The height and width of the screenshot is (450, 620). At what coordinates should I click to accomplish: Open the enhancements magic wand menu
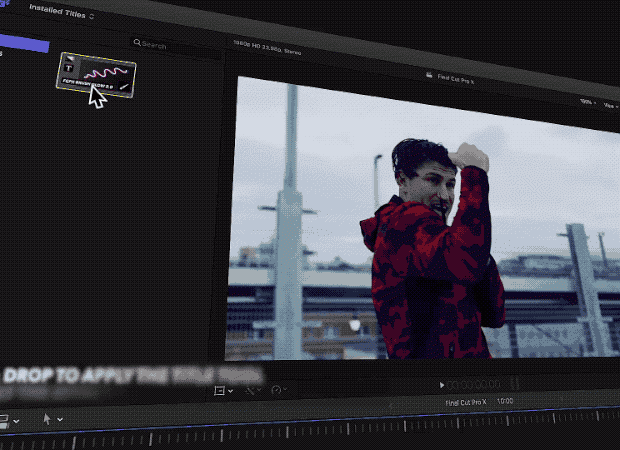253,390
